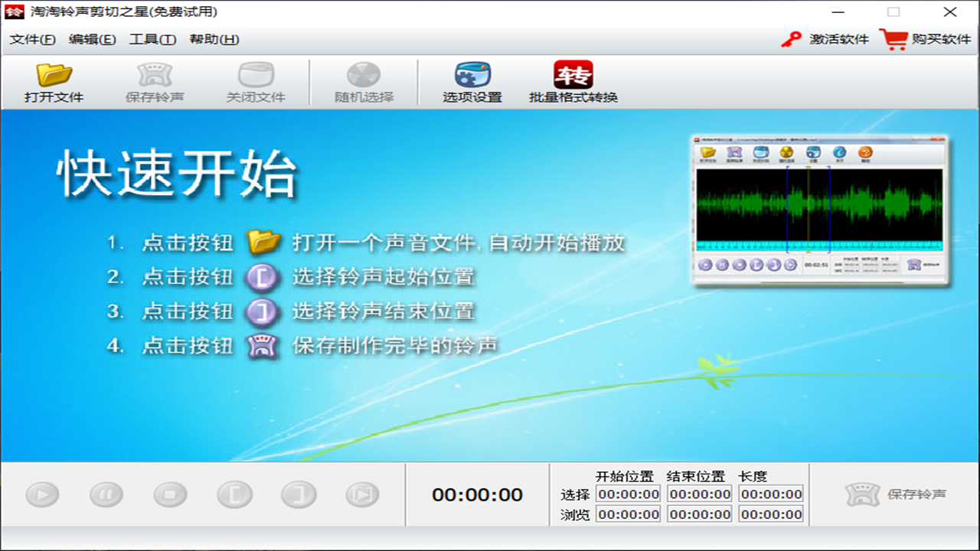Screen dimensions: 980x551
Task: Open the 文件(F) menu
Action: coord(33,40)
